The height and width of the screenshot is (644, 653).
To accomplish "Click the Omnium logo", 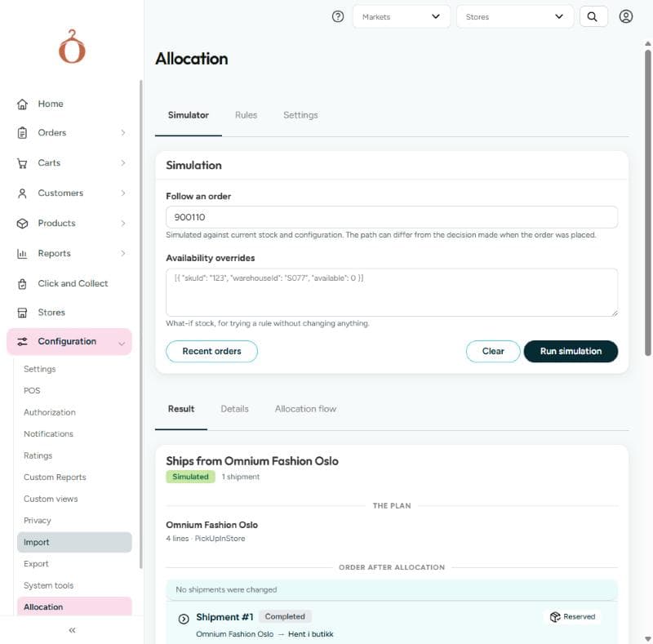I will (72, 47).
